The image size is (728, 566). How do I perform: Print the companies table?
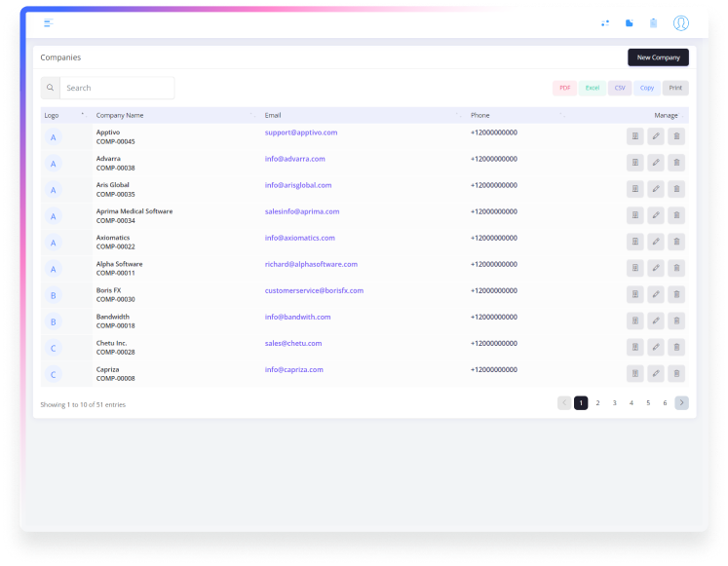click(675, 88)
